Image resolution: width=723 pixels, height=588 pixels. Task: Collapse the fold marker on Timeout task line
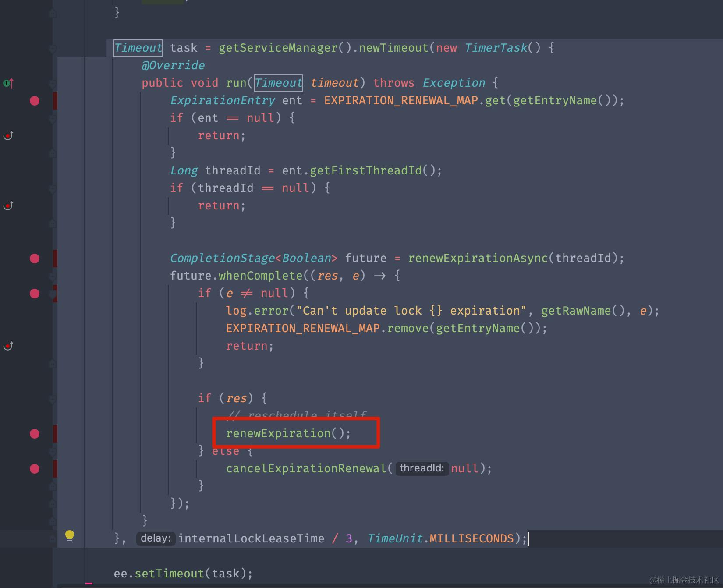pos(53,48)
